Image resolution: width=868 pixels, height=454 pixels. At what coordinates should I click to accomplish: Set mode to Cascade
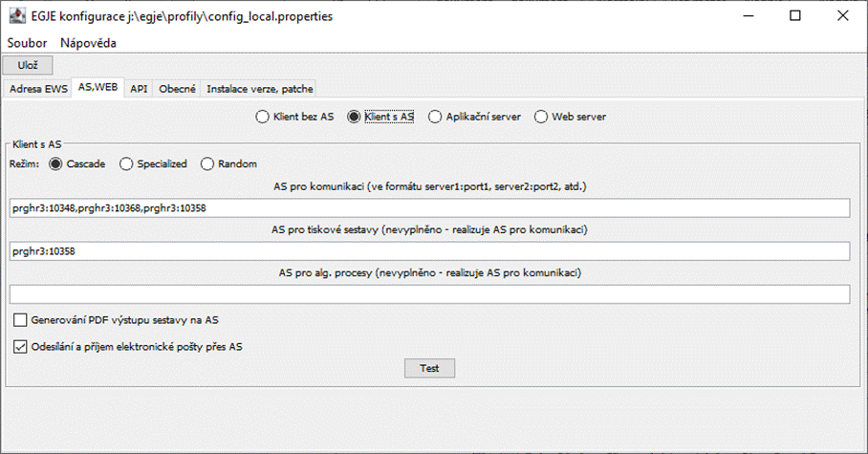click(55, 163)
